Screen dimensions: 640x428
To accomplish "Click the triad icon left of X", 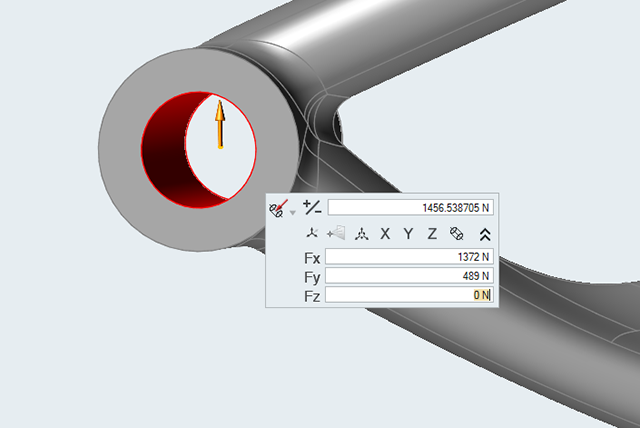I will pyautogui.click(x=361, y=234).
